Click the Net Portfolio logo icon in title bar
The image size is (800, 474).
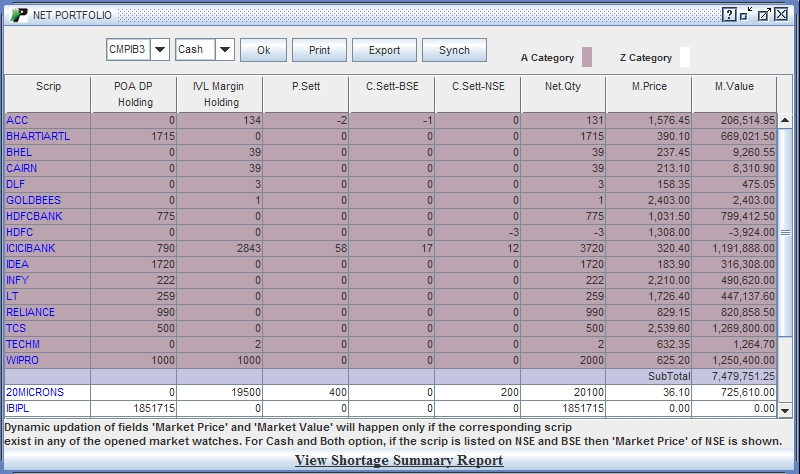[x=17, y=16]
